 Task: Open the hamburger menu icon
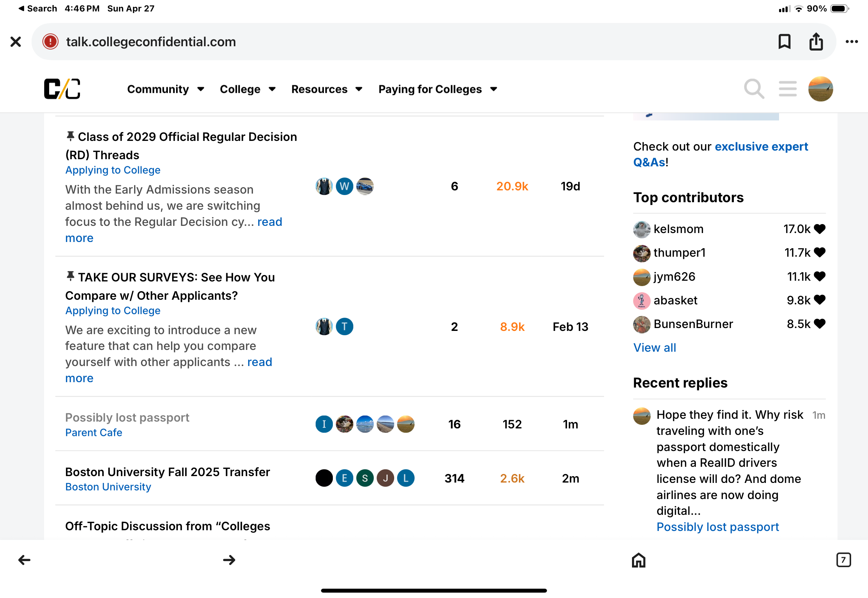pos(787,89)
